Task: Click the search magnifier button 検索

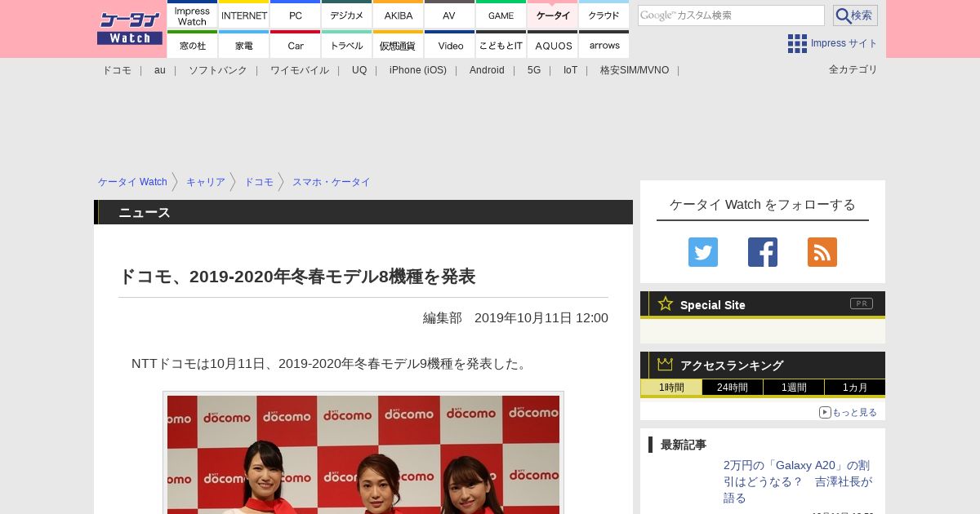Action: click(x=855, y=16)
